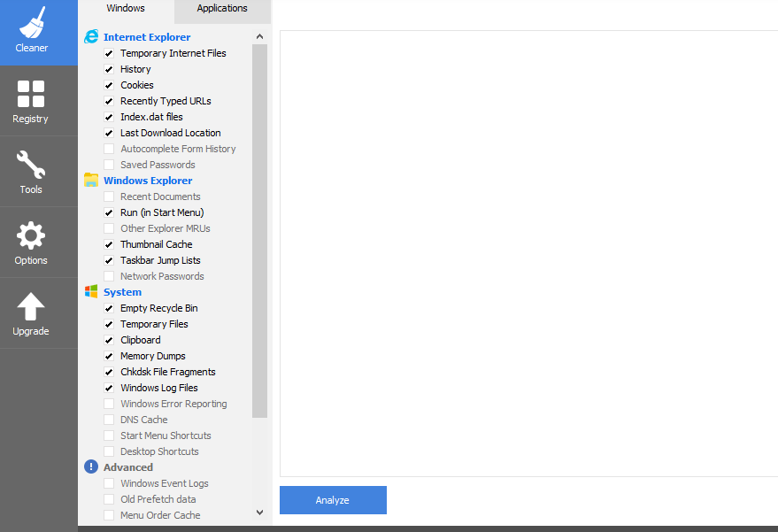Open the Tools wrench icon
The width and height of the screenshot is (778, 532).
(x=31, y=165)
